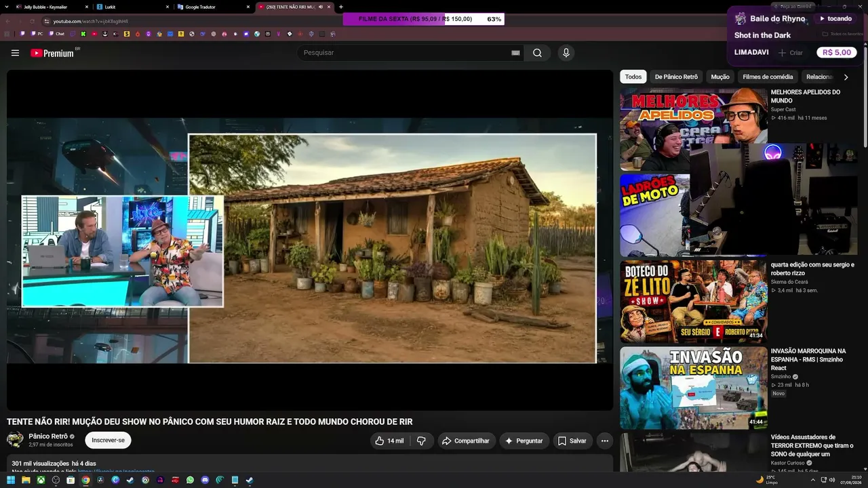Open Boteco do Zé Lito thumbnail
This screenshot has width=868, height=488.
point(694,301)
